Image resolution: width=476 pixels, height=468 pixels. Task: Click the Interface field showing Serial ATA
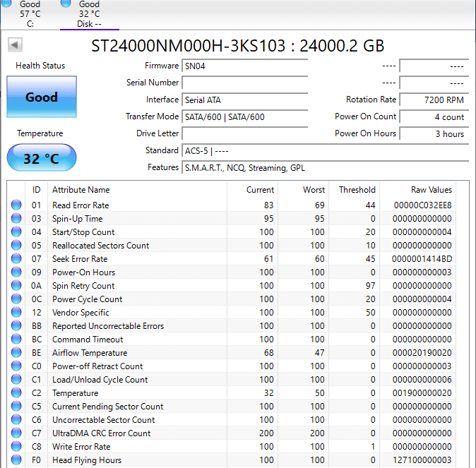pos(244,100)
